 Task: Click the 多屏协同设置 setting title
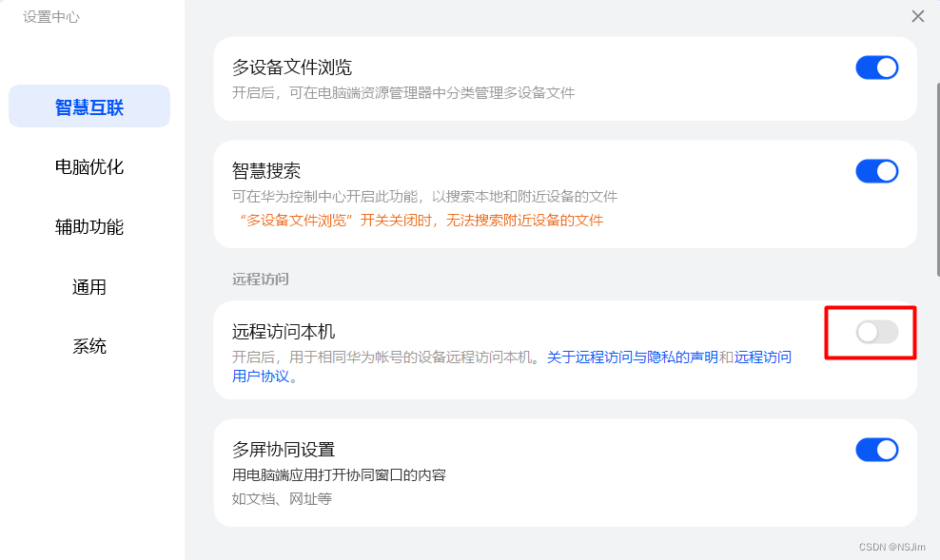click(x=284, y=450)
